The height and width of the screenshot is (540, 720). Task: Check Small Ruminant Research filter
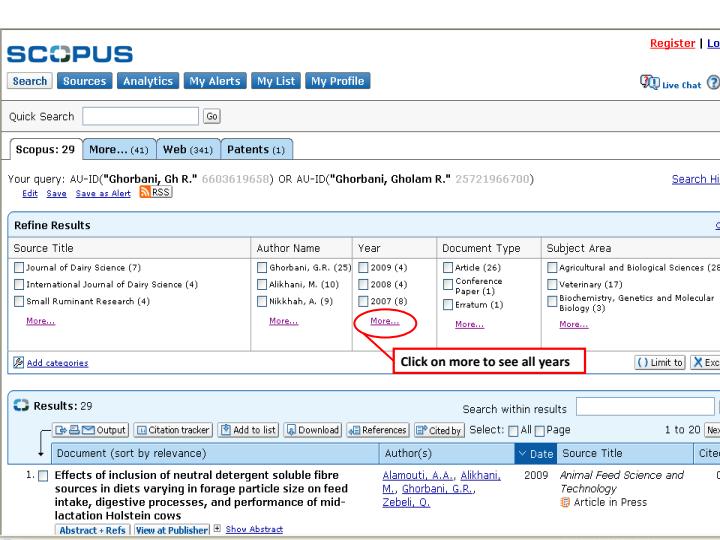(19, 301)
